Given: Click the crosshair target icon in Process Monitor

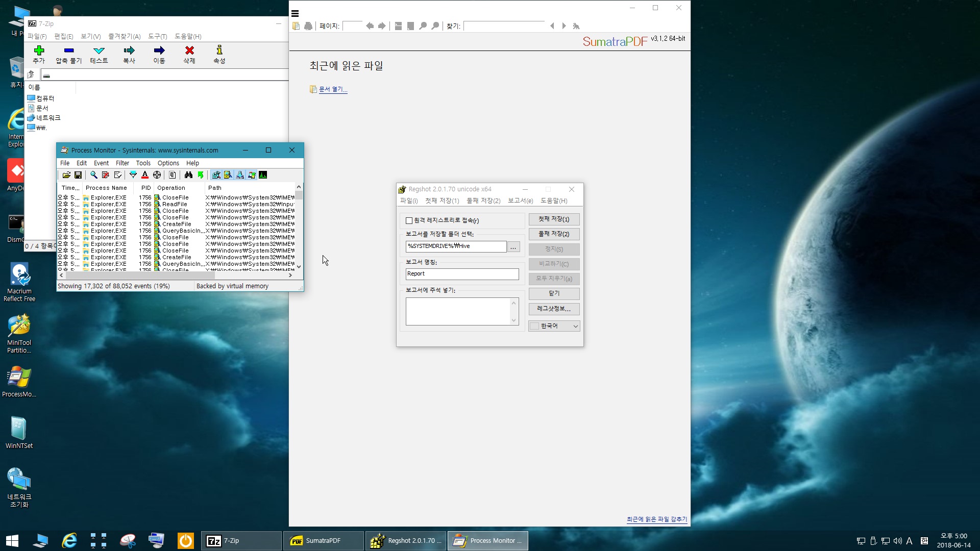Looking at the screenshot, I should (x=157, y=175).
